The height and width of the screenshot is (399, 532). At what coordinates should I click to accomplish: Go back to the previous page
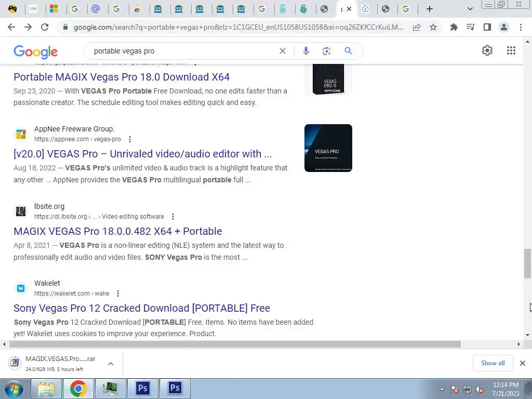pos(11,27)
